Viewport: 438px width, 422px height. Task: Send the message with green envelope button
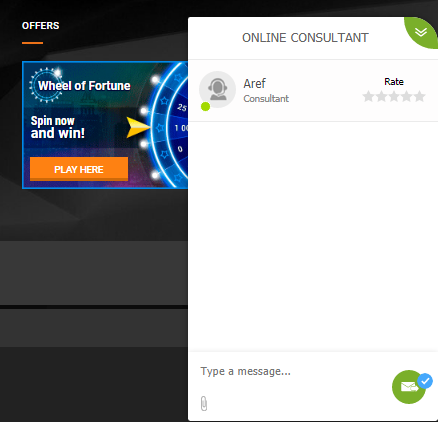(409, 387)
